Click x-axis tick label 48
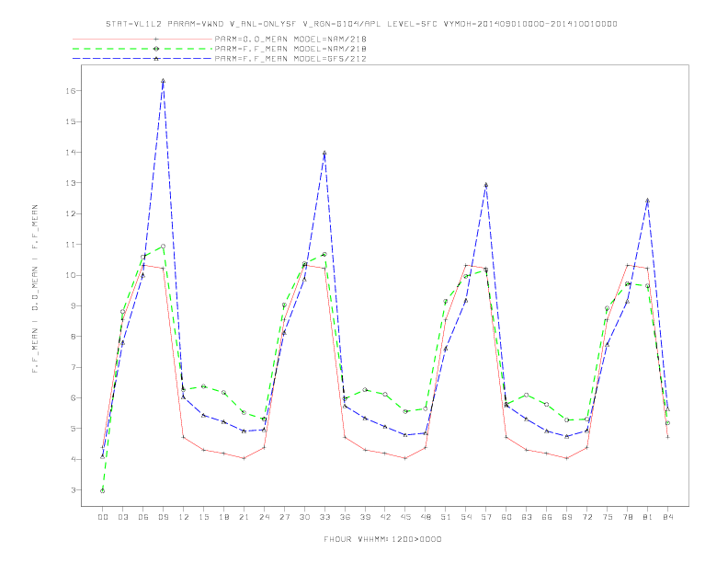This screenshot has height=563, width=728. click(426, 517)
